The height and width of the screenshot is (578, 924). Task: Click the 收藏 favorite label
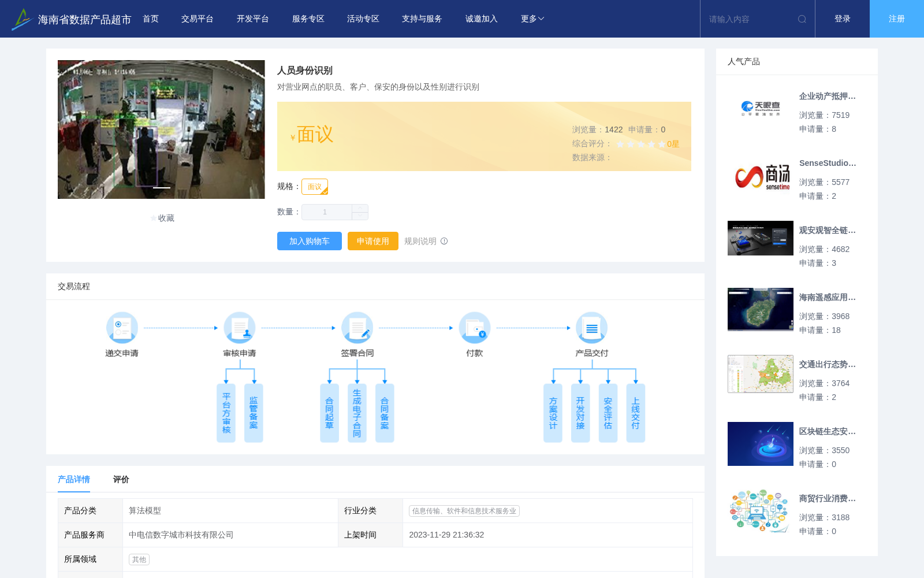[166, 218]
